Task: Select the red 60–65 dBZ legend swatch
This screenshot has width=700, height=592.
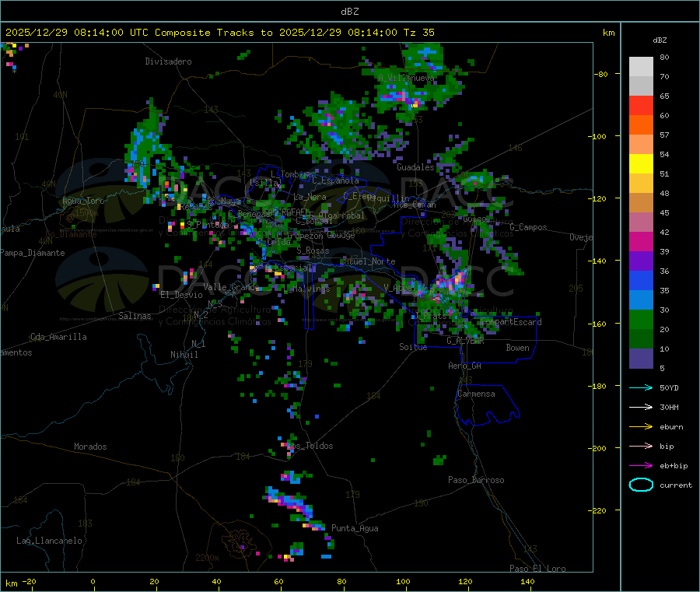Action: click(641, 105)
